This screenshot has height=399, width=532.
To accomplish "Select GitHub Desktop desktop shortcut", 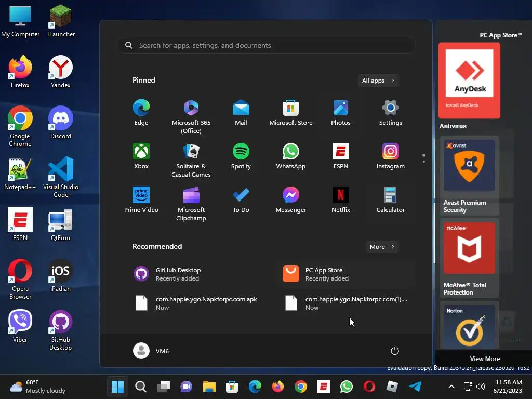I will pyautogui.click(x=60, y=330).
